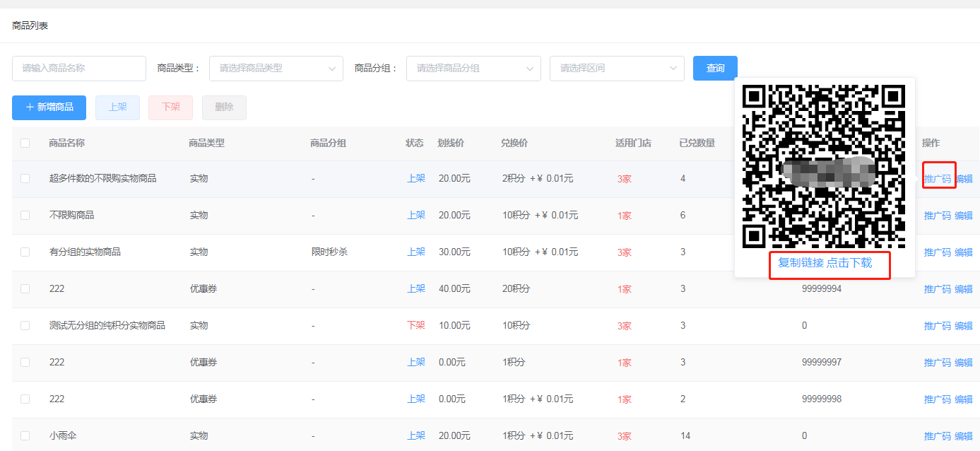The height and width of the screenshot is (451, 980).
Task: Click 3家 stores in 有分组的实物商品 row
Action: 625,252
